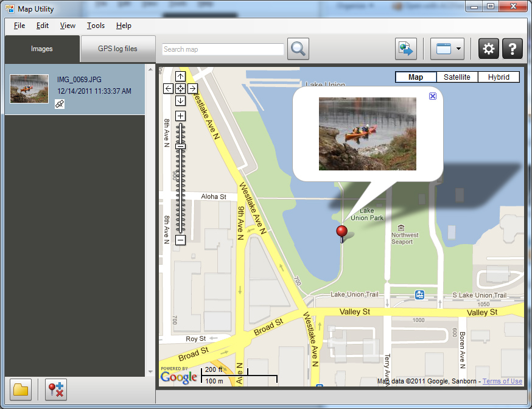Open the help question mark button
This screenshot has width=532, height=409.
[x=513, y=49]
